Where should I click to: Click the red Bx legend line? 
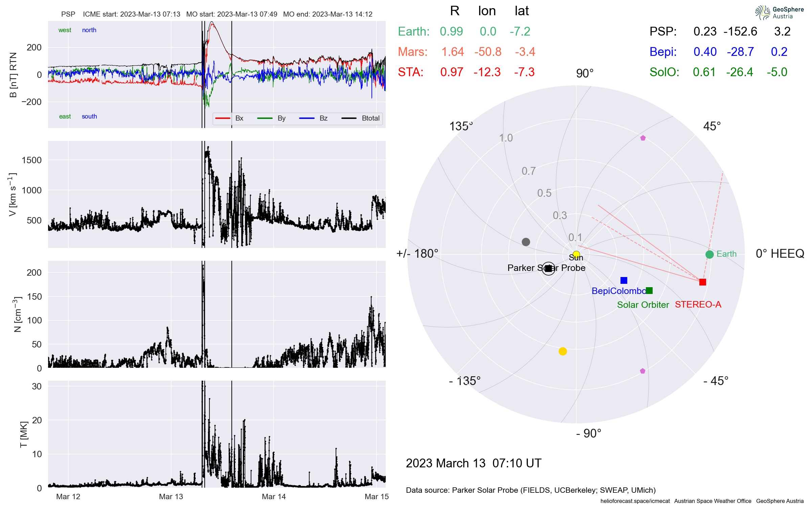(223, 118)
